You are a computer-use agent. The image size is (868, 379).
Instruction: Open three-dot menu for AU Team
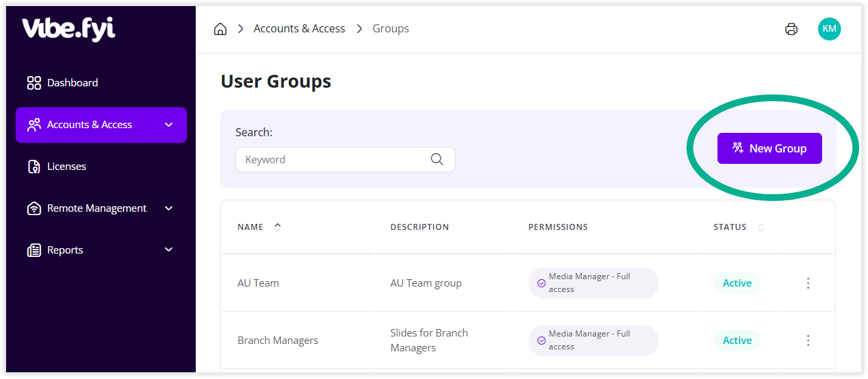[808, 283]
